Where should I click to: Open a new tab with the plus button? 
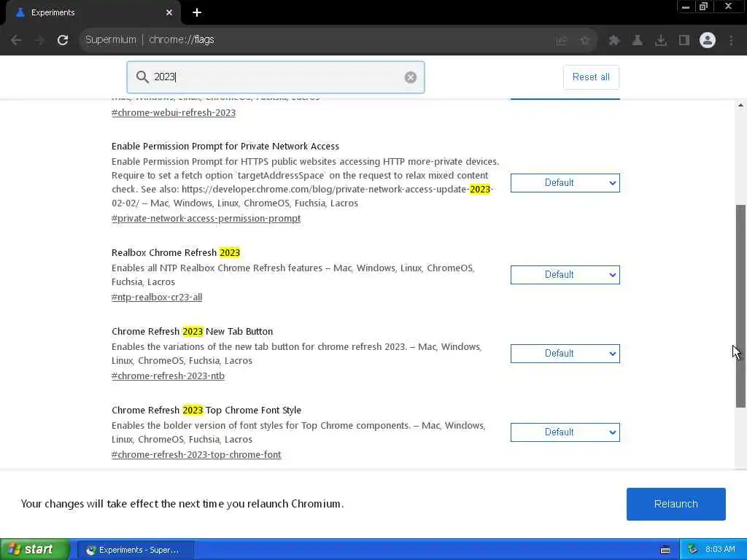click(x=197, y=13)
